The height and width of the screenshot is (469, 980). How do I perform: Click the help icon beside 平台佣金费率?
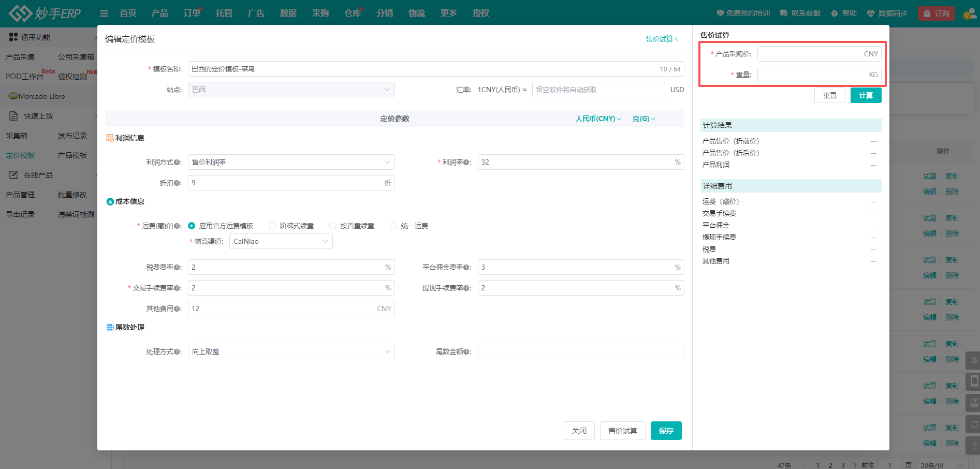click(x=467, y=268)
